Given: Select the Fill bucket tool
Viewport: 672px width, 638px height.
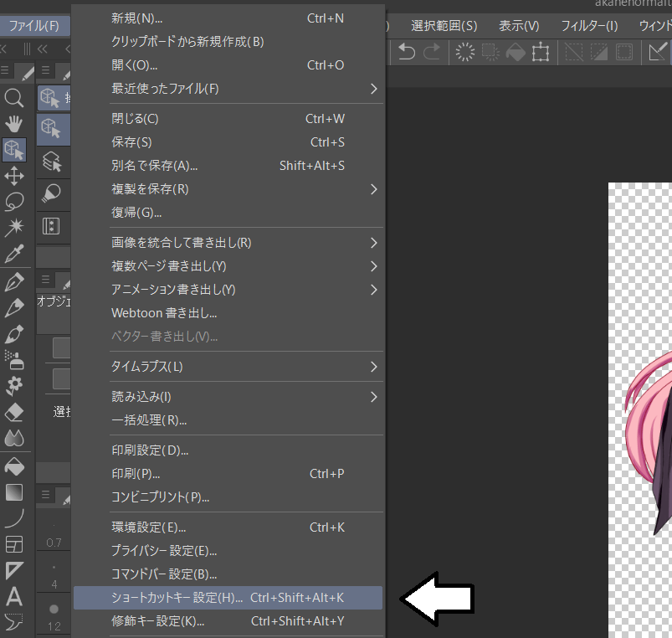Looking at the screenshot, I should (x=14, y=466).
